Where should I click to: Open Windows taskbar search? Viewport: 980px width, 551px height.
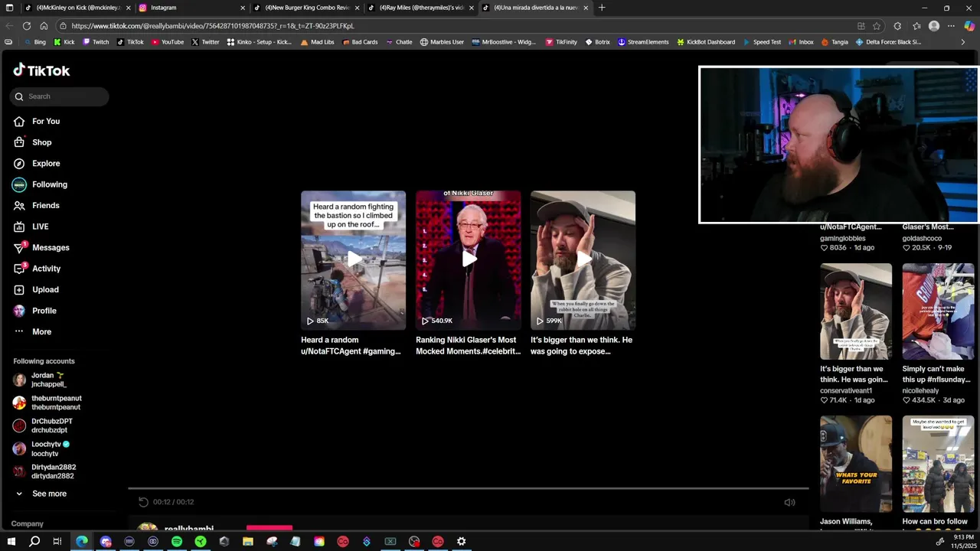pos(34,542)
